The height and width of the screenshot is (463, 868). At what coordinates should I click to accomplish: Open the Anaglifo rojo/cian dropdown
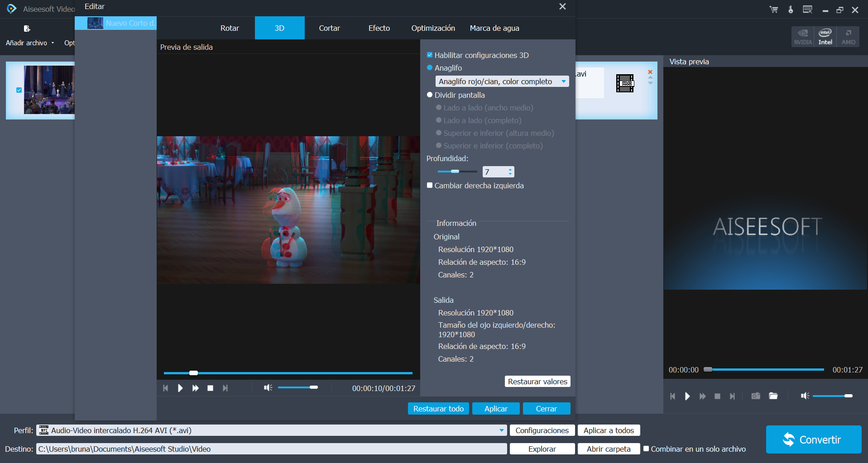(502, 81)
